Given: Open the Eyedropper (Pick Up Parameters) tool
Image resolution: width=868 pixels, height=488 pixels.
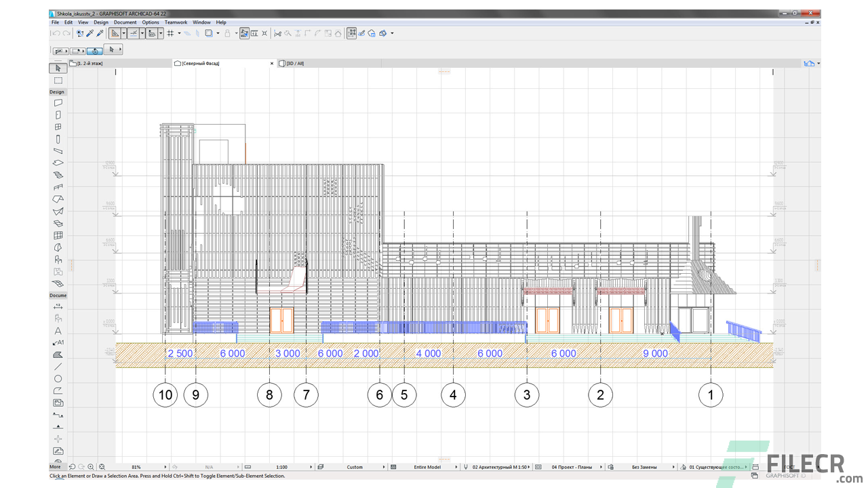Looking at the screenshot, I should [x=89, y=33].
